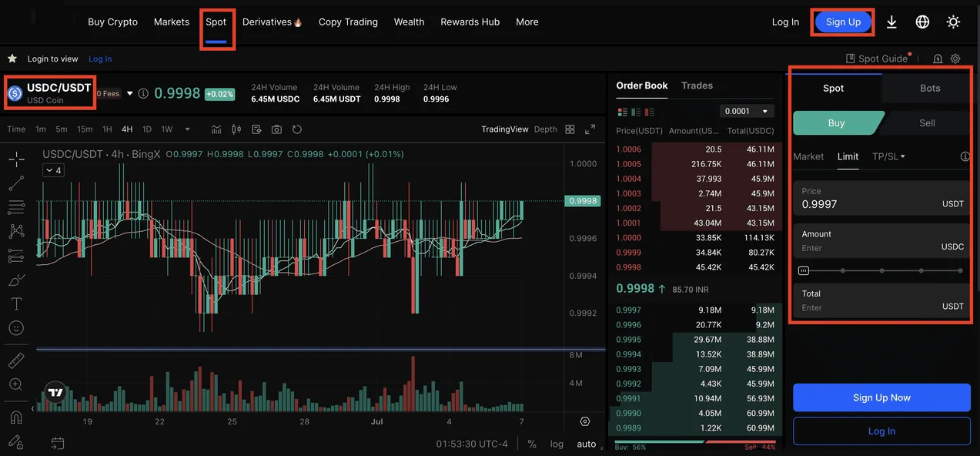This screenshot has width=980, height=456.
Task: Click the download app icon
Action: [891, 22]
